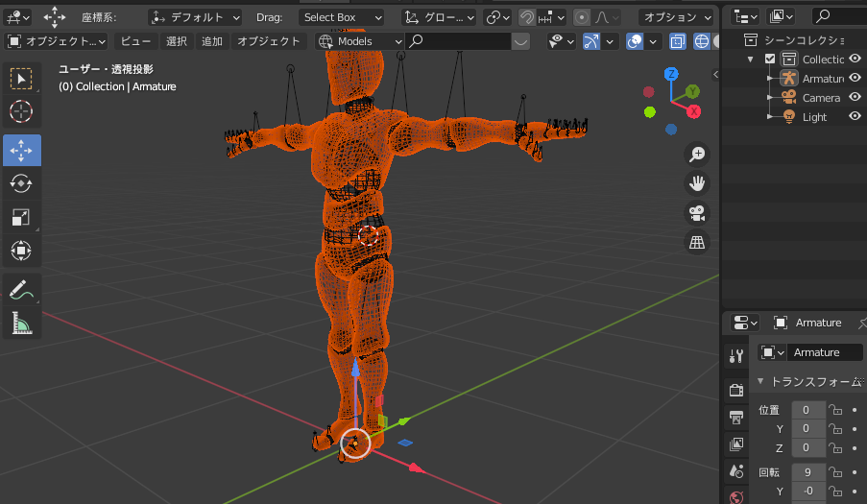Toggle X-ray mode button
The width and height of the screenshot is (867, 504).
click(677, 41)
